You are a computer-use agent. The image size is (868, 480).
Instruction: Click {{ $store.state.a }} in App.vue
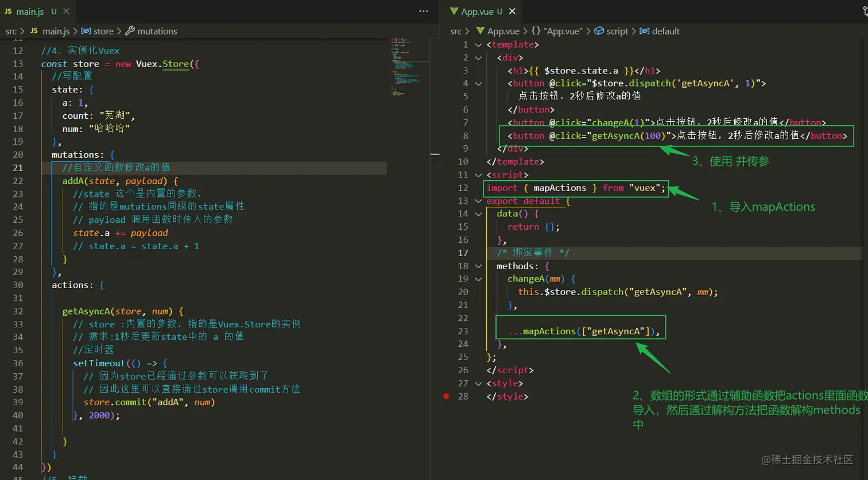pyautogui.click(x=581, y=71)
